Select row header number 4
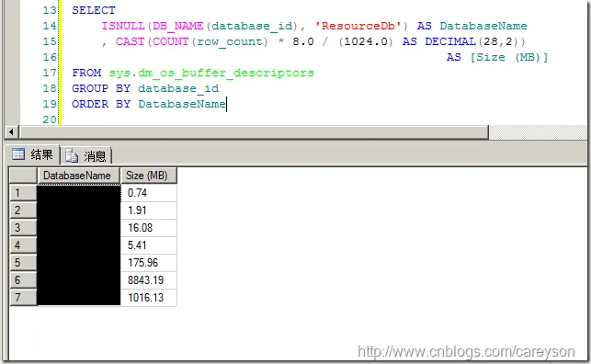Viewport: 591px width, 364px height. (x=23, y=245)
